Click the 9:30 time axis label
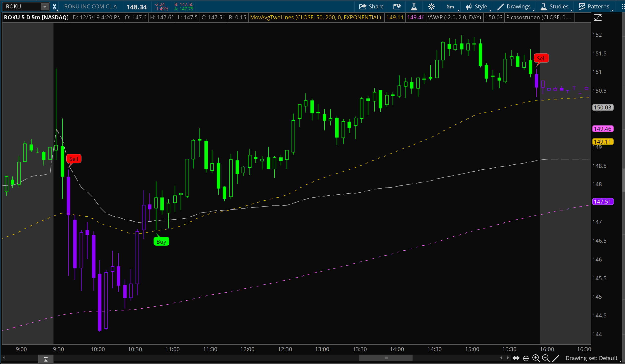 pyautogui.click(x=58, y=349)
